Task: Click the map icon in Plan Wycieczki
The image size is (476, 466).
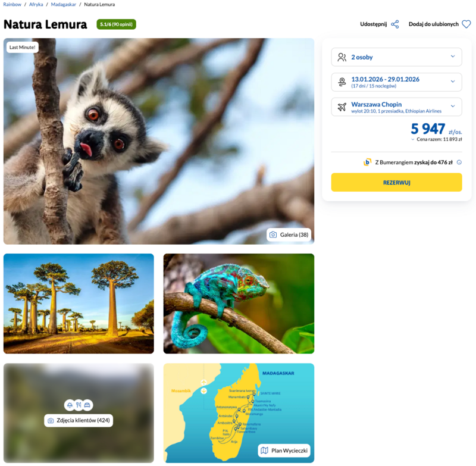Action: tap(264, 451)
